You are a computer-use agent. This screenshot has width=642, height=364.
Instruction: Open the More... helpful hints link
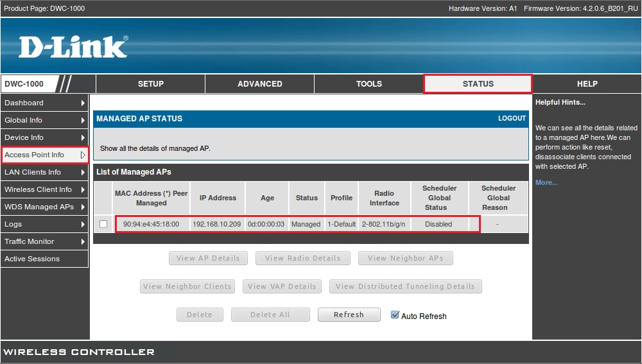(546, 182)
